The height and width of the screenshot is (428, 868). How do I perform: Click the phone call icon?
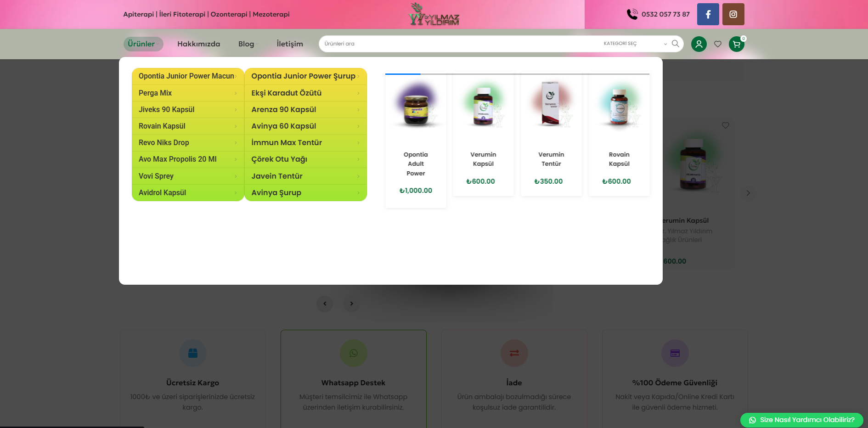pyautogui.click(x=632, y=14)
